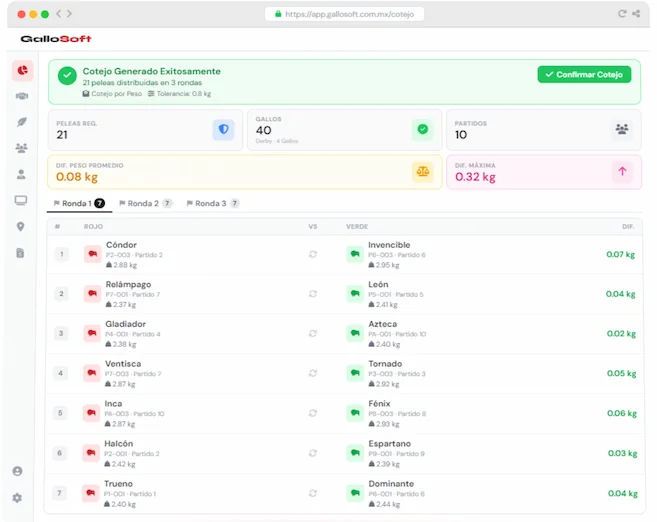
Task: Swap fighters in Ventisca vs Tornado row
Action: pos(313,373)
